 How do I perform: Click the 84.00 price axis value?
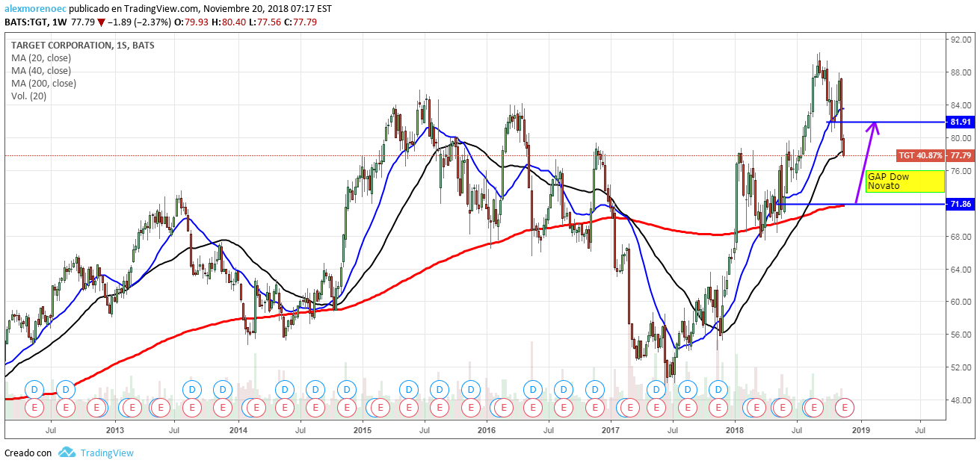pyautogui.click(x=960, y=105)
